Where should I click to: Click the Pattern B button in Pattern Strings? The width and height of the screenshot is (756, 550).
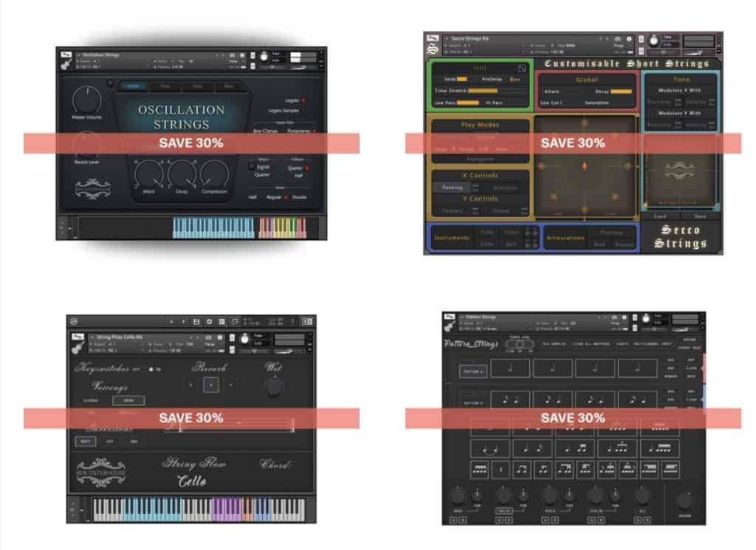pos(472,402)
